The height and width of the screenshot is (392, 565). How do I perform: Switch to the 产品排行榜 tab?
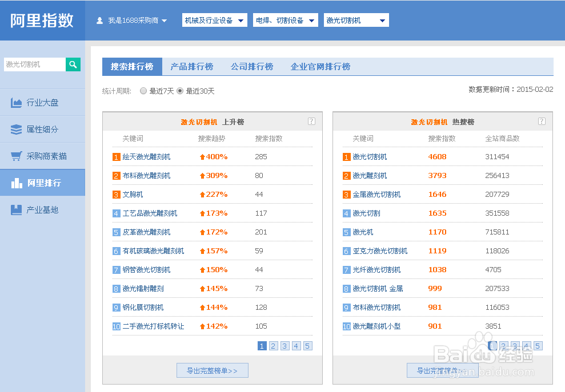pos(192,67)
